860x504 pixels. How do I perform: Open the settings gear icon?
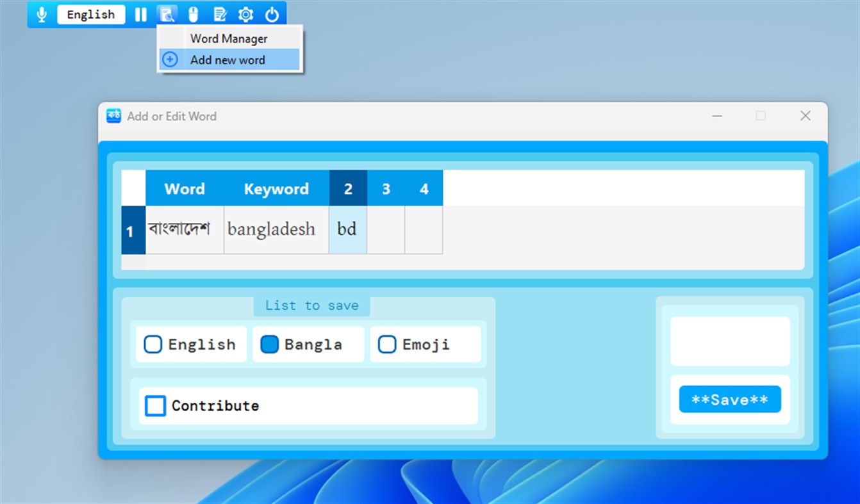click(x=245, y=14)
